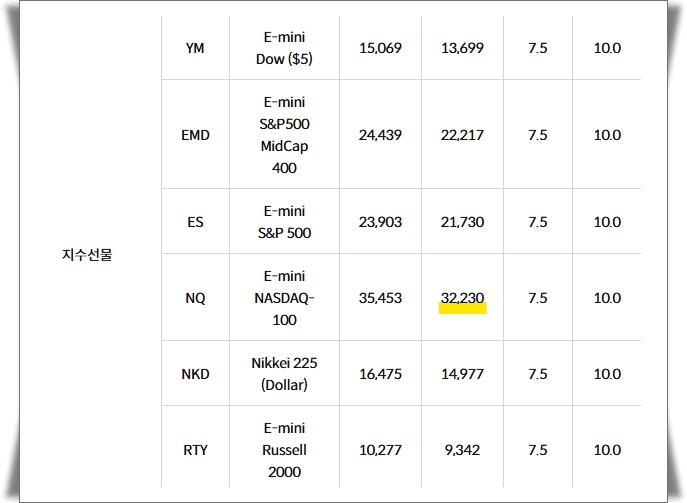This screenshot has width=687, height=503.
Task: Select the NKD symbol cell
Action: coord(195,374)
